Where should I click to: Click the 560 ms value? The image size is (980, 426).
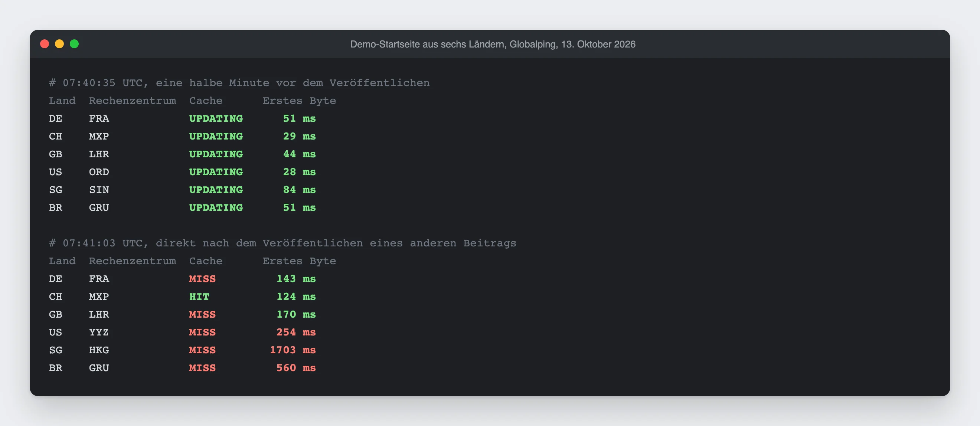click(296, 368)
